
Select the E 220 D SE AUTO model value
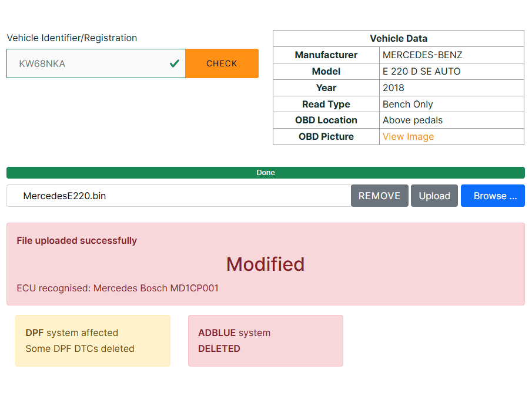[421, 72]
